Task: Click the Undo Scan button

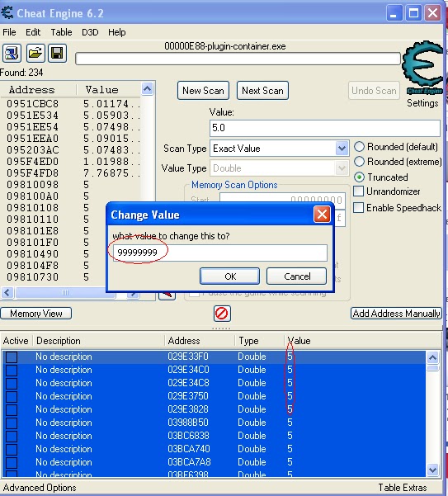Action: coord(374,91)
